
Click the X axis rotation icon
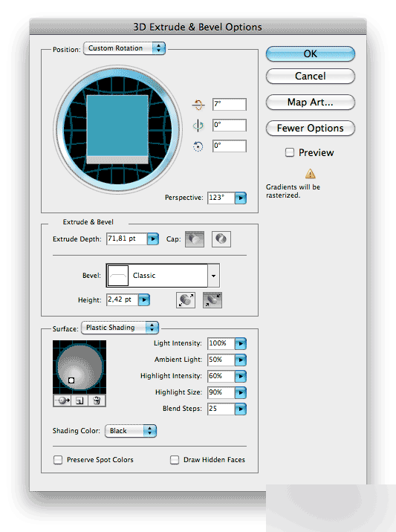[x=198, y=105]
